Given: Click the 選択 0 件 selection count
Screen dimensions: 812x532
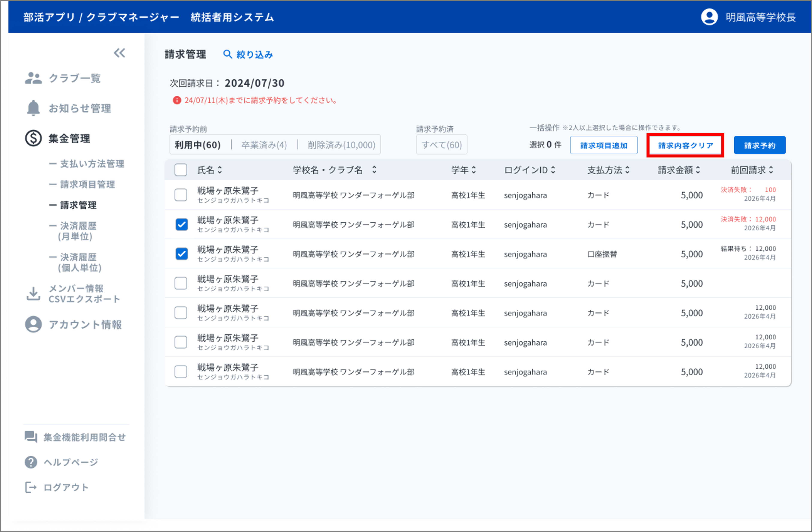Looking at the screenshot, I should point(545,145).
